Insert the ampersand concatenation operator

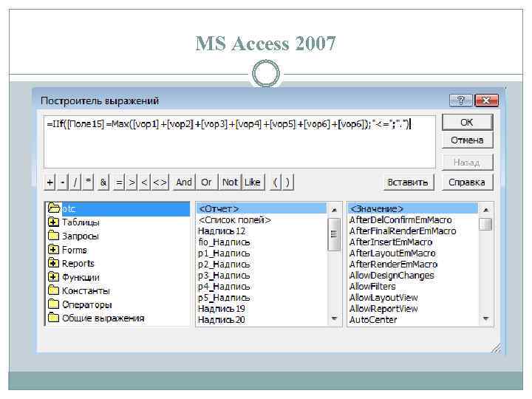coord(103,183)
